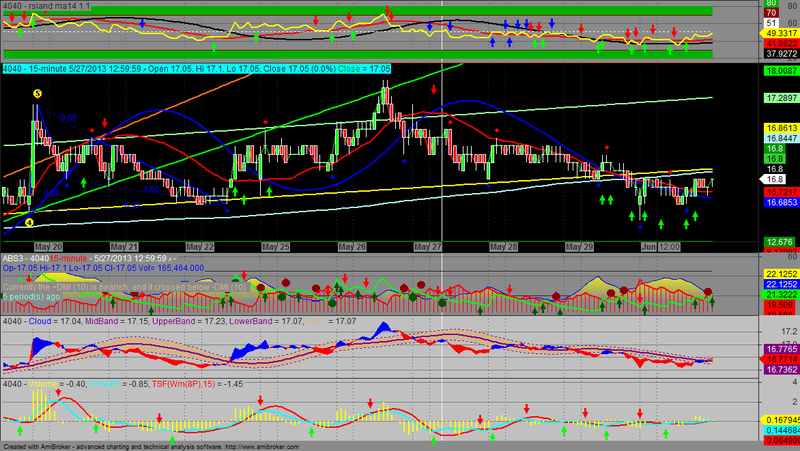Click the TSF(Wm(8P),15) = -1.45 label
Image resolution: width=800 pixels, height=451 pixels.
197,384
